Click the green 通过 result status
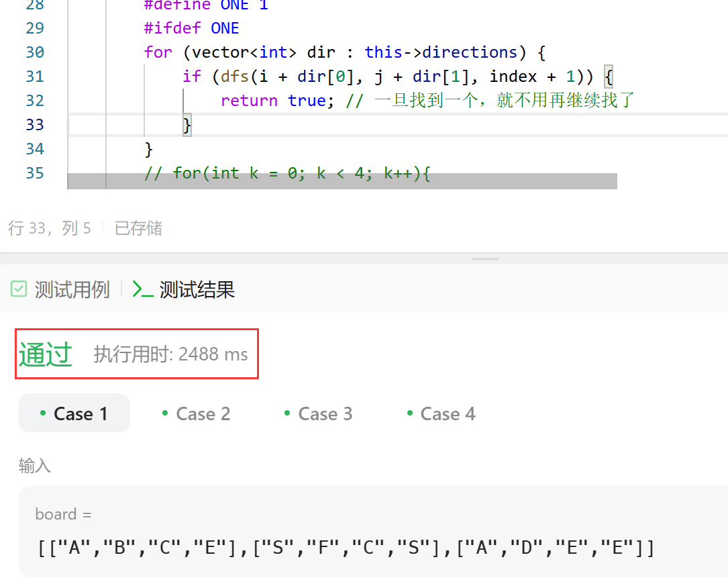 (x=45, y=354)
